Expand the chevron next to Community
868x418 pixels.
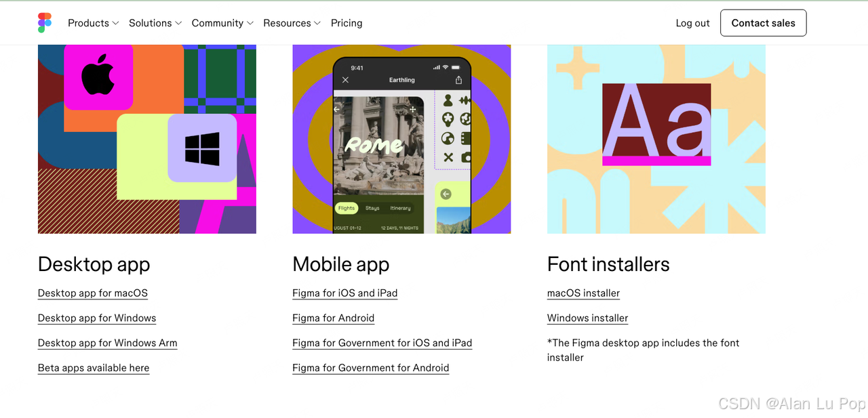point(250,23)
